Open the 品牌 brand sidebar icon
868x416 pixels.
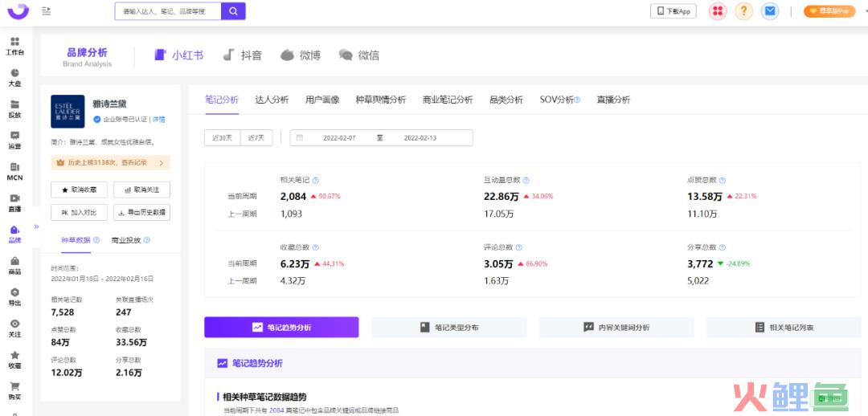pos(15,235)
